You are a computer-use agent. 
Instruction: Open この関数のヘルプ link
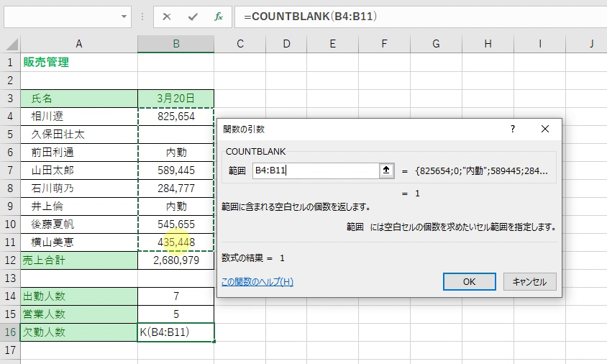click(257, 282)
